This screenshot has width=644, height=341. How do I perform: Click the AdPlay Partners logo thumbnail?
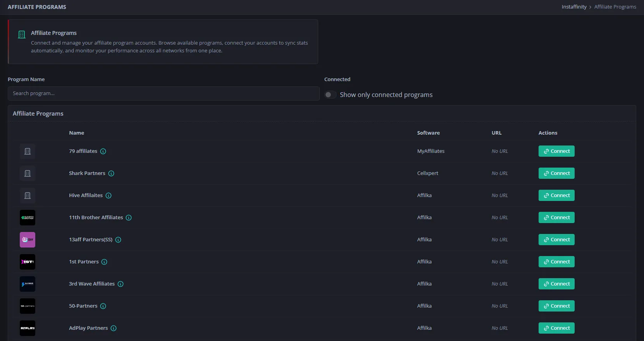[28, 328]
